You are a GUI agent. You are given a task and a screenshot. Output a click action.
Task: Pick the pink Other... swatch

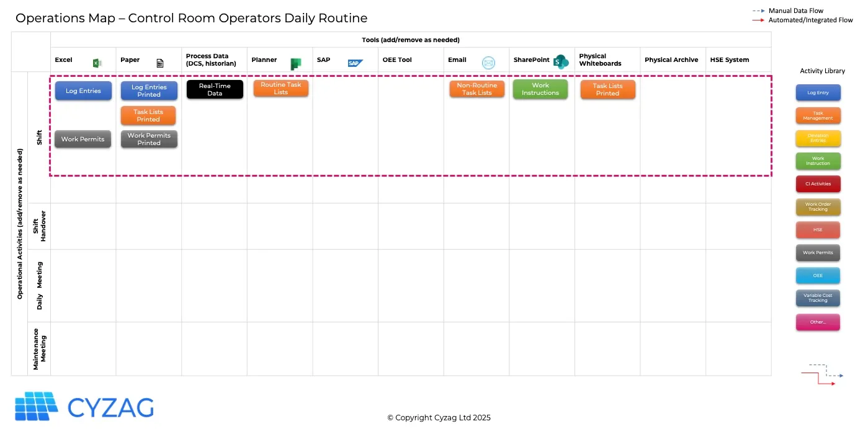pyautogui.click(x=818, y=322)
